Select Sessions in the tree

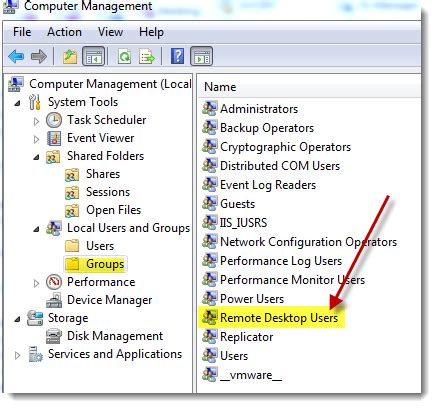[108, 192]
